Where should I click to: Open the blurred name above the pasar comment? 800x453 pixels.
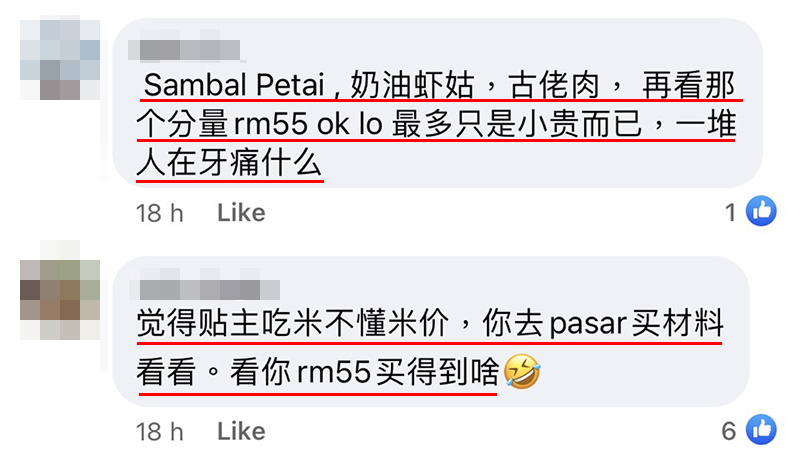pyautogui.click(x=205, y=289)
